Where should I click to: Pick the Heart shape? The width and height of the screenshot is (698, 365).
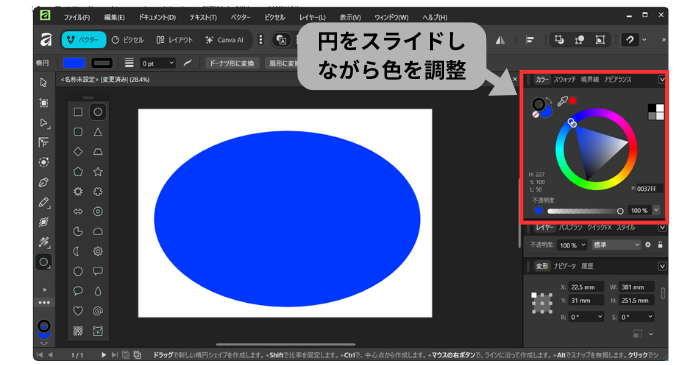78,311
